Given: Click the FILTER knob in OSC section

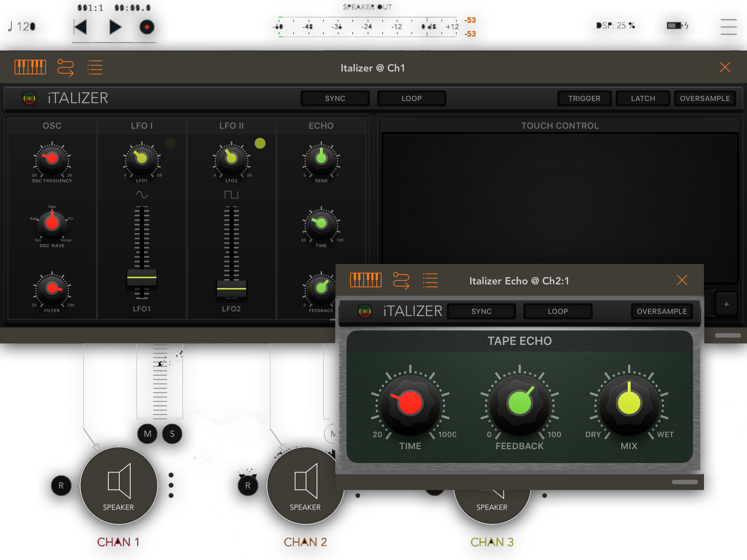Looking at the screenshot, I should (52, 289).
